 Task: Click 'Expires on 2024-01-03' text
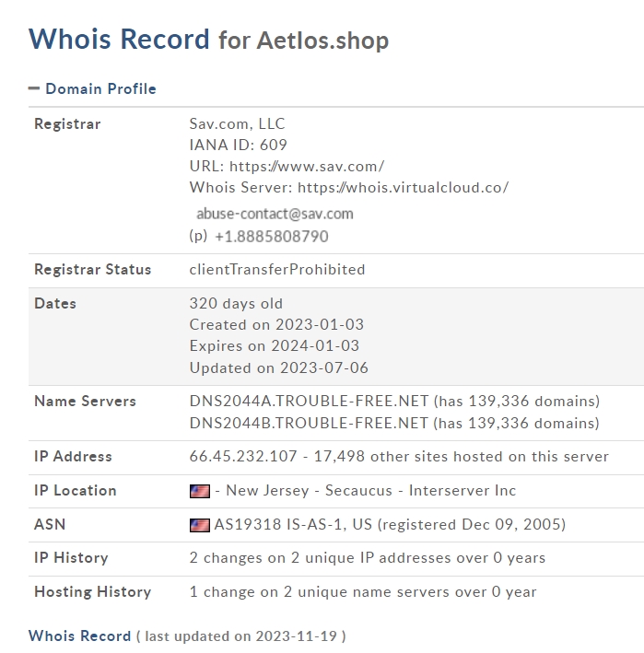pyautogui.click(x=275, y=345)
